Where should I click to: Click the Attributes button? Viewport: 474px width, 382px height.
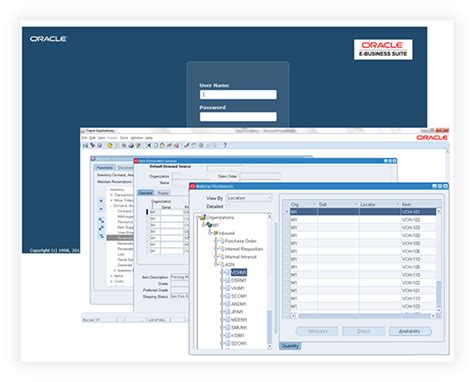pyautogui.click(x=317, y=331)
